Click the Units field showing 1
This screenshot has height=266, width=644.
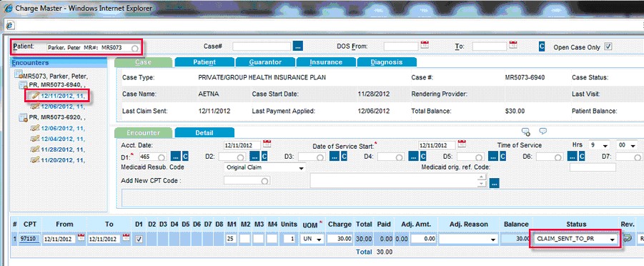click(289, 238)
